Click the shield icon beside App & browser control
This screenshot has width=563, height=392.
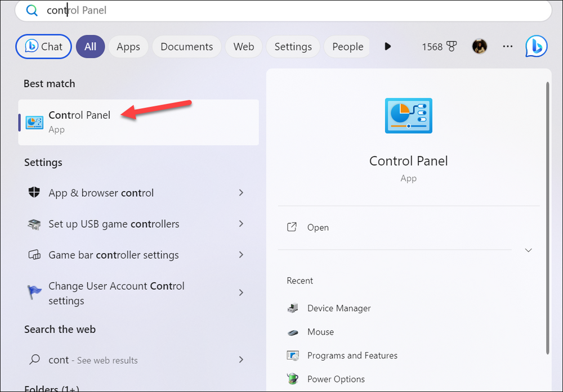[34, 192]
